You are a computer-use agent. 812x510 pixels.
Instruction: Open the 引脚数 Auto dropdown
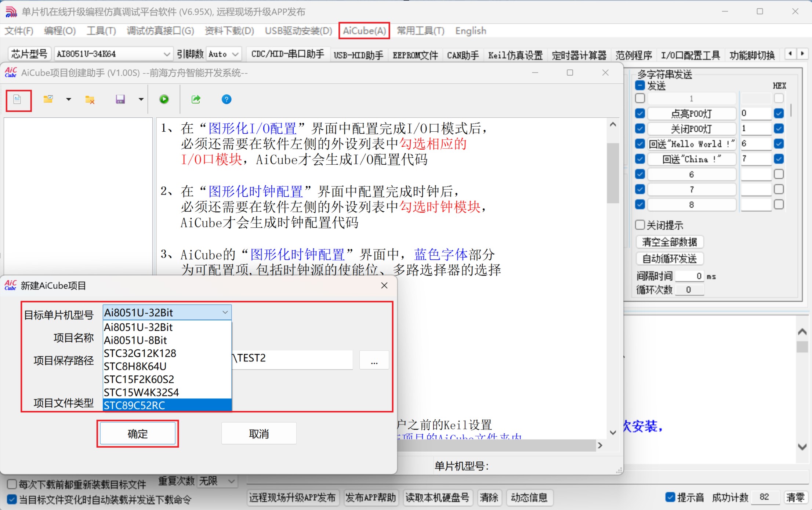[x=224, y=54]
